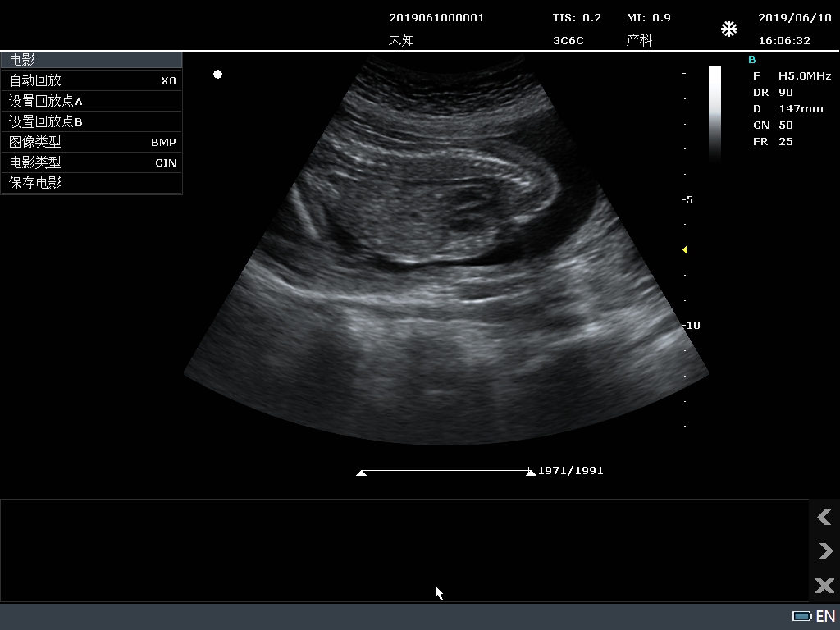840x630 pixels.
Task: Click the freeze snowflake icon
Action: [729, 29]
